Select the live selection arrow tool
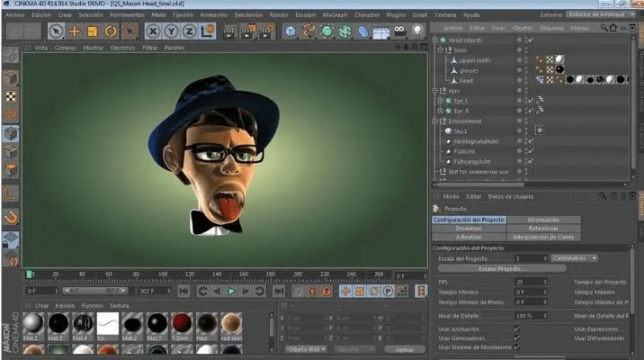 [56, 31]
